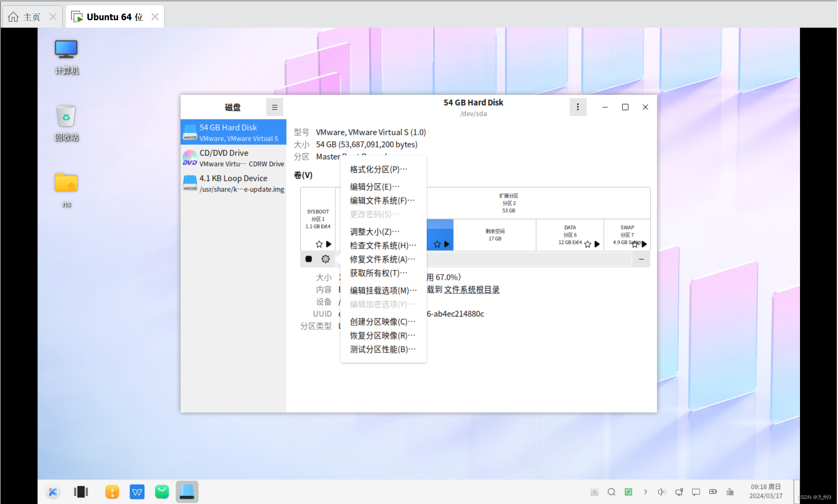The height and width of the screenshot is (504, 838).
Task: Select 编辑挂载选项(M) in the menu
Action: coord(383,290)
